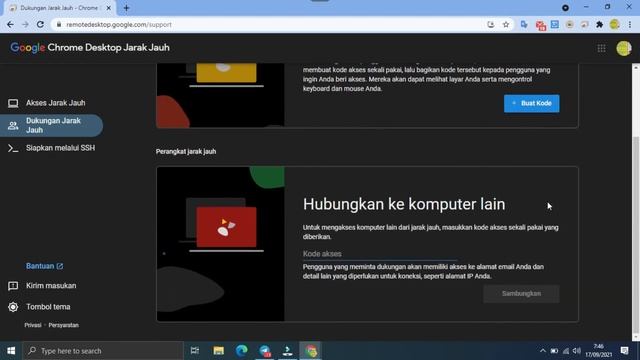This screenshot has height=360, width=640.
Task: Click the blue square extension icon
Action: [x=555, y=24]
